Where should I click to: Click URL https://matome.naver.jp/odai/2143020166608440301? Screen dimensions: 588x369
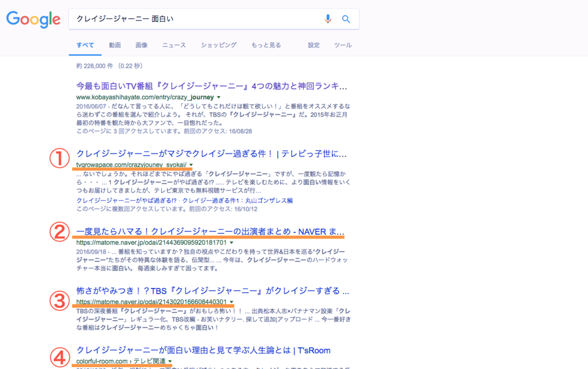click(152, 302)
